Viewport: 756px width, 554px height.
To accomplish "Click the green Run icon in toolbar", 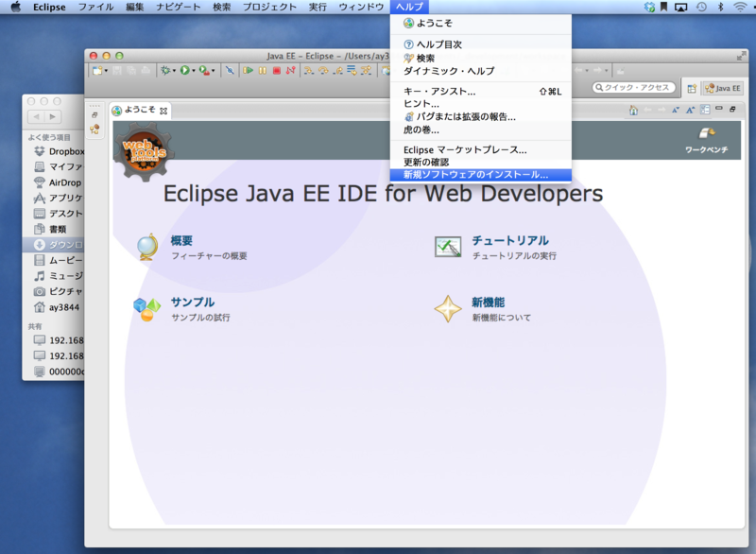I will [x=183, y=71].
